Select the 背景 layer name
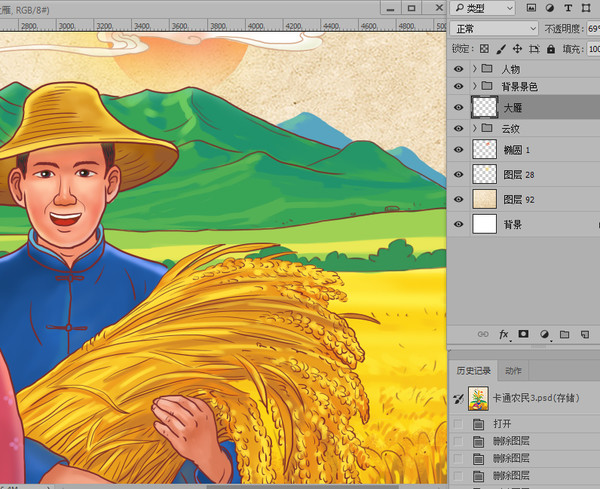 [x=513, y=225]
